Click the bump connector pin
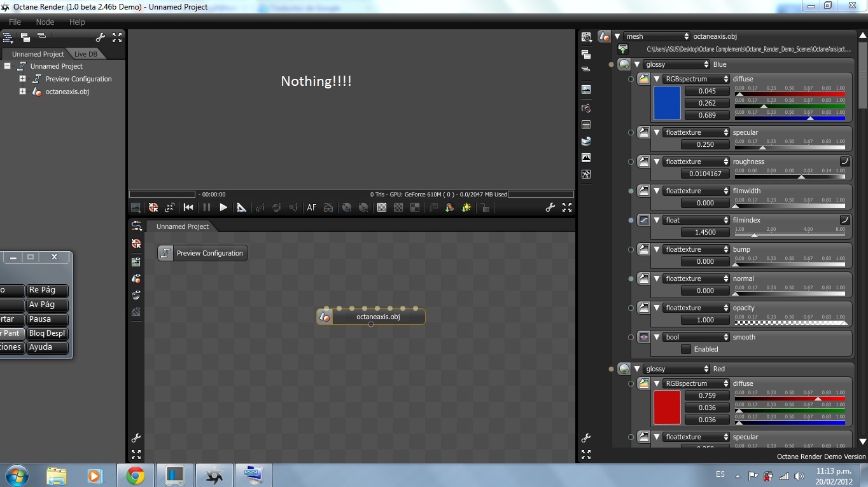This screenshot has width=868, height=487. (631, 249)
